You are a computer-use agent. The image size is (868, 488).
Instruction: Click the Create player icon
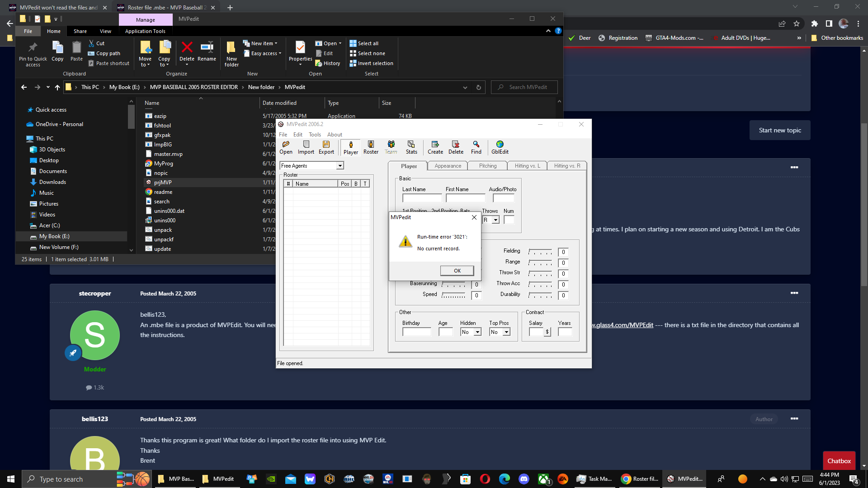[435, 147]
